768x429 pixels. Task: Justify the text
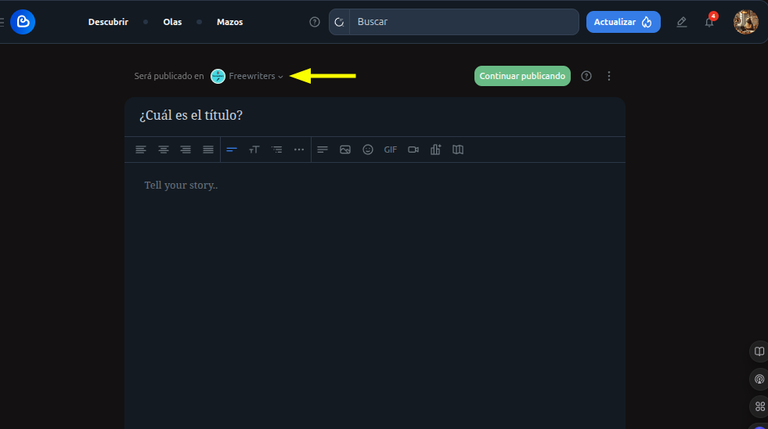pyautogui.click(x=208, y=149)
